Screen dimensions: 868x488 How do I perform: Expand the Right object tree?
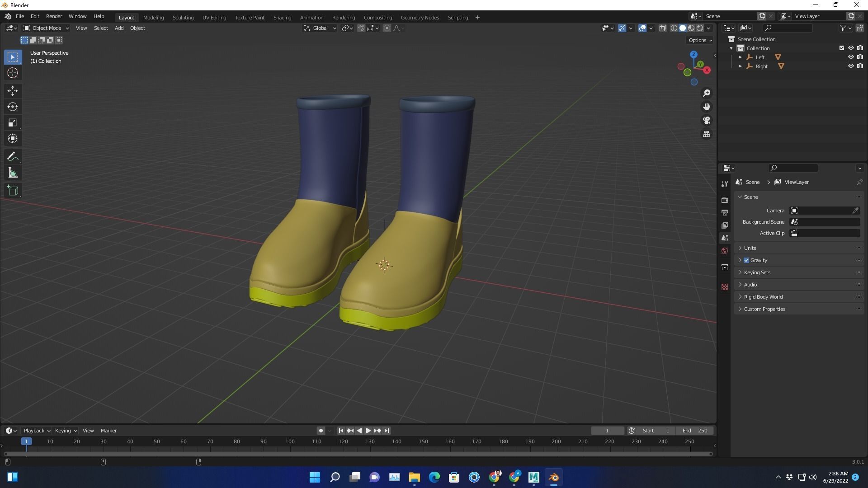tap(741, 66)
